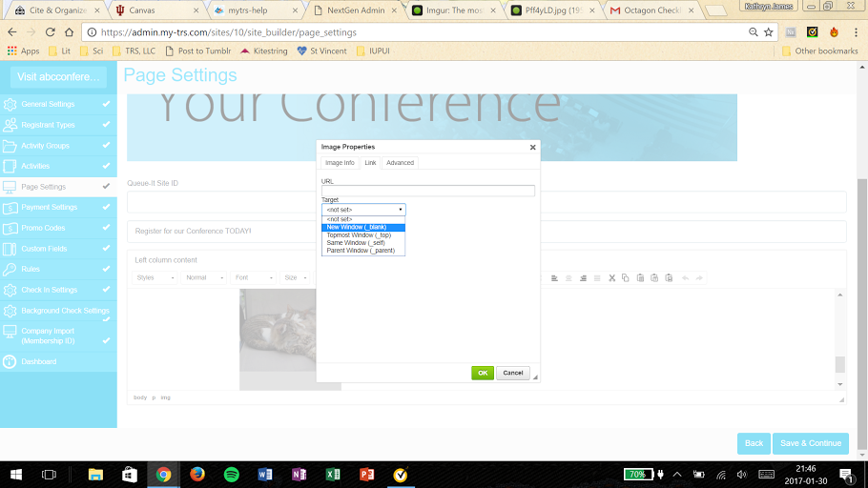Screen dimensions: 868x488
Task: Switch to the Image Info tab
Action: tap(340, 163)
